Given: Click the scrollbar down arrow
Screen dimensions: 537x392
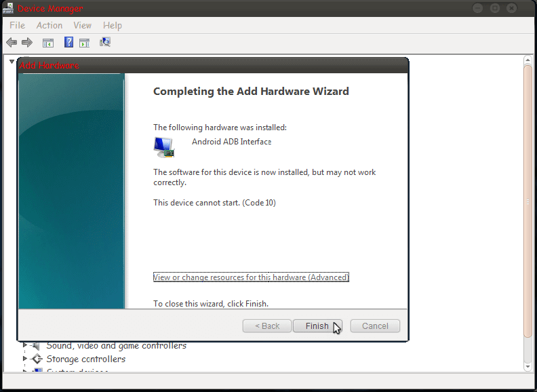Looking at the screenshot, I should (528, 367).
